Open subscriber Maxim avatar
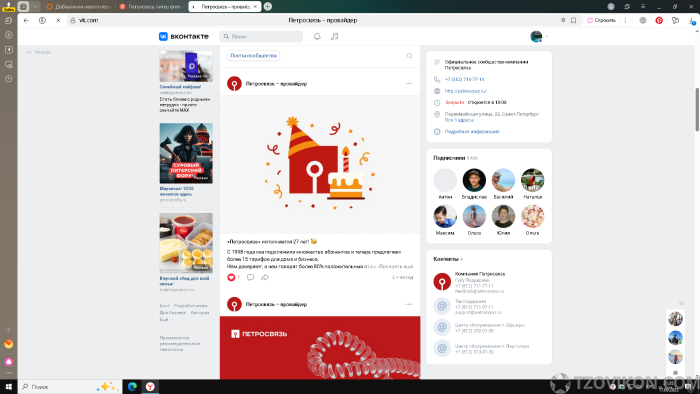This screenshot has height=394, width=700. point(445,216)
